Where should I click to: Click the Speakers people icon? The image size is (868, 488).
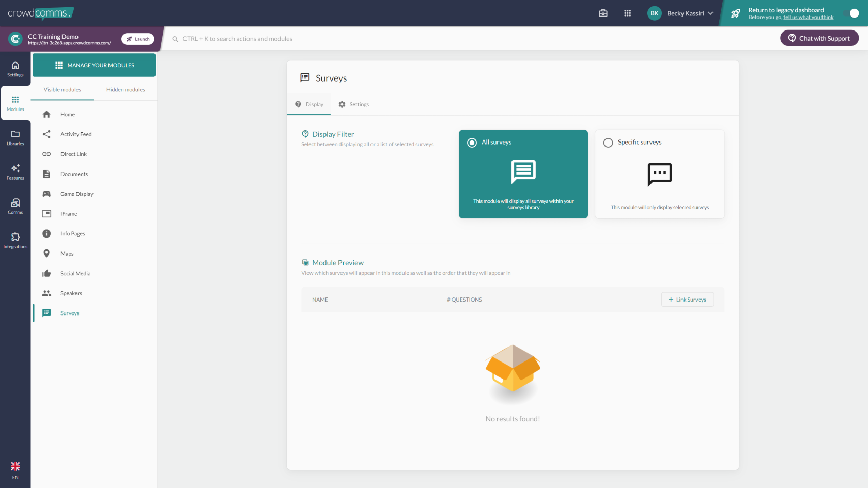click(x=47, y=293)
